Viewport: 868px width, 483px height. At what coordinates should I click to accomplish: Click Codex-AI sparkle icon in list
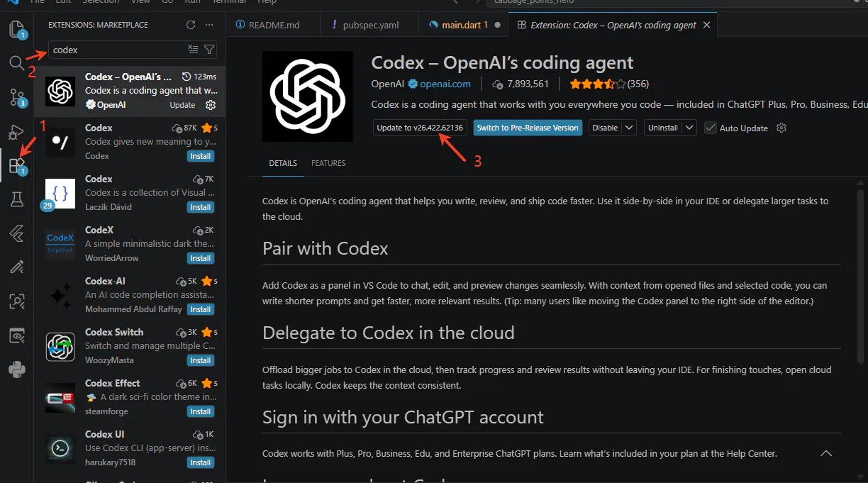click(60, 296)
